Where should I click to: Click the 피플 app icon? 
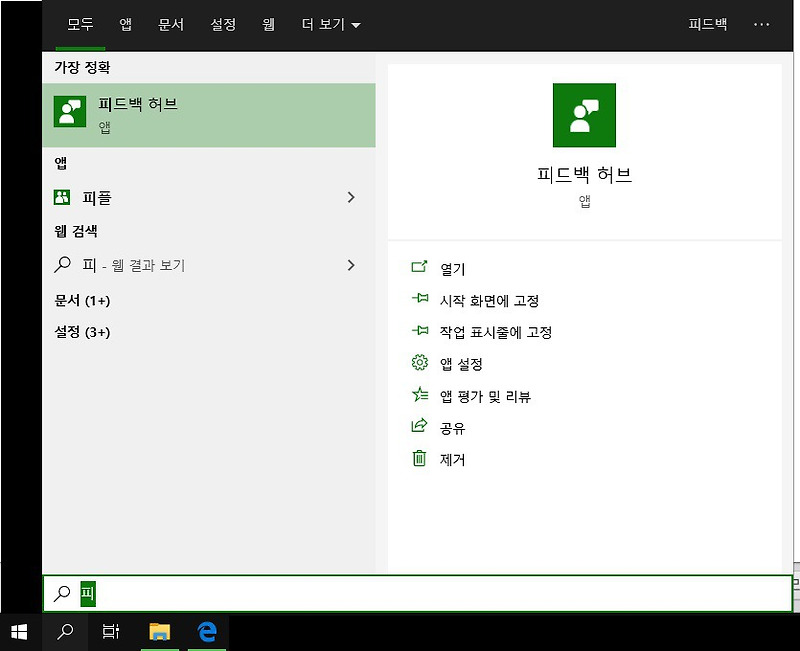pos(62,197)
